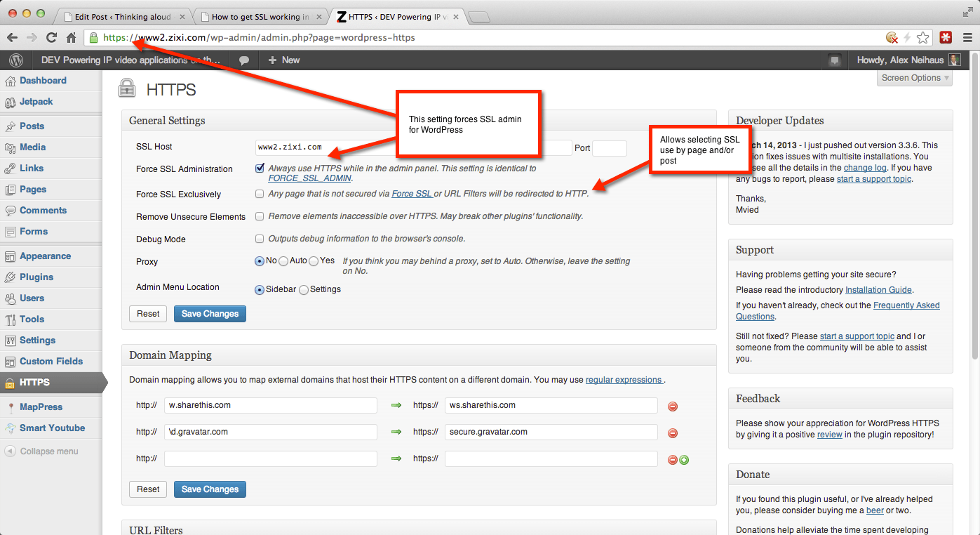Toggle the Force SSL Administration checkbox
The height and width of the screenshot is (535, 980).
point(260,169)
